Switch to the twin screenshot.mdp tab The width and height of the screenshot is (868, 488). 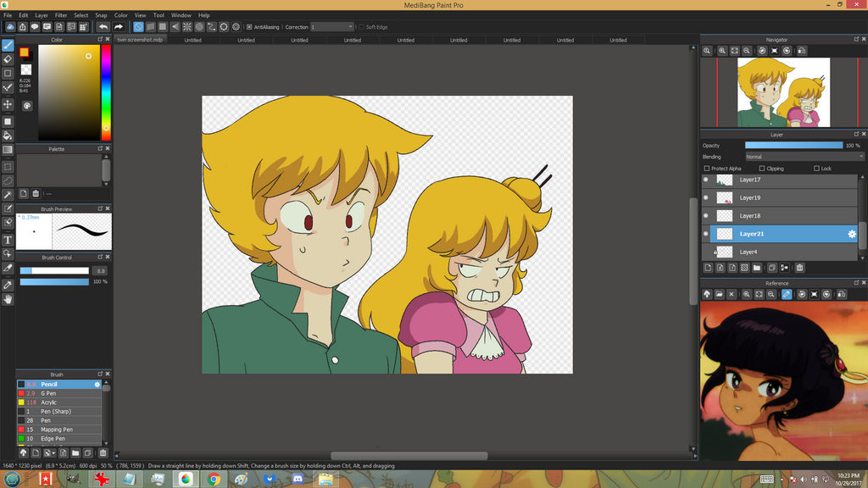[140, 40]
